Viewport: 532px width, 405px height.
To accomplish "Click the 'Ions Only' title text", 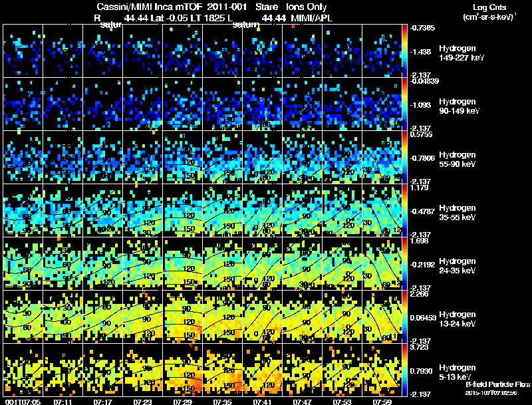I will click(x=306, y=7).
